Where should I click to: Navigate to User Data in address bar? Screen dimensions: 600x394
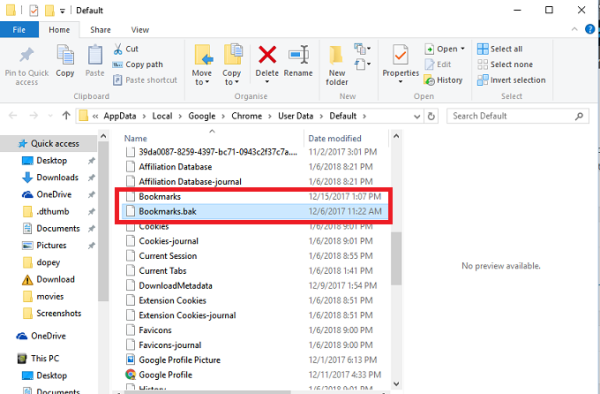point(295,116)
